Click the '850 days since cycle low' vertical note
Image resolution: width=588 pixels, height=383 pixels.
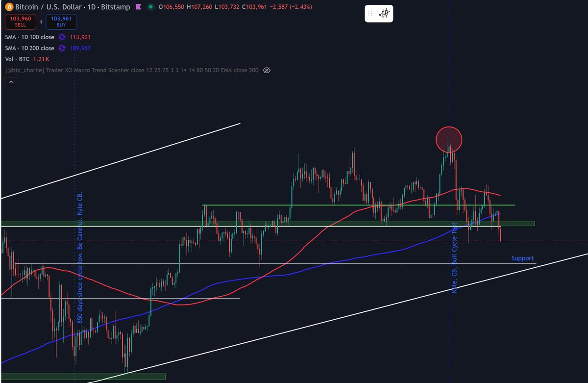pos(80,258)
